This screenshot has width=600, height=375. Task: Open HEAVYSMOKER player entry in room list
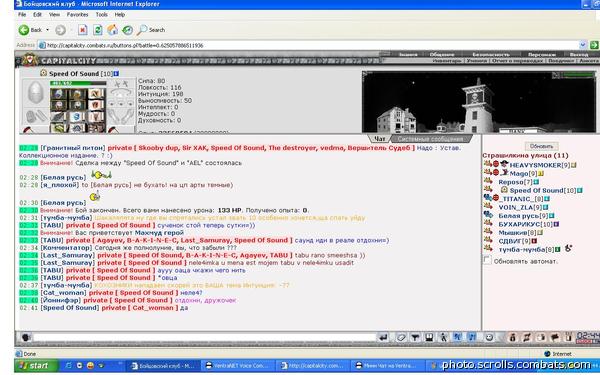(536, 165)
